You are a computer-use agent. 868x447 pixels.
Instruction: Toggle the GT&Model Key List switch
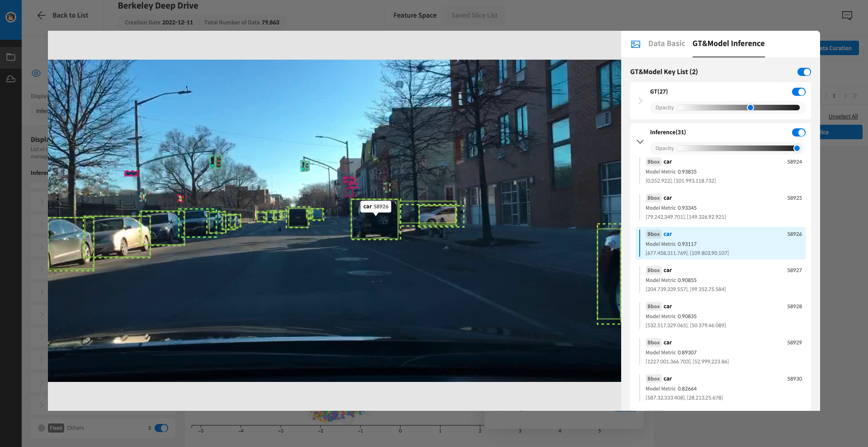point(804,72)
